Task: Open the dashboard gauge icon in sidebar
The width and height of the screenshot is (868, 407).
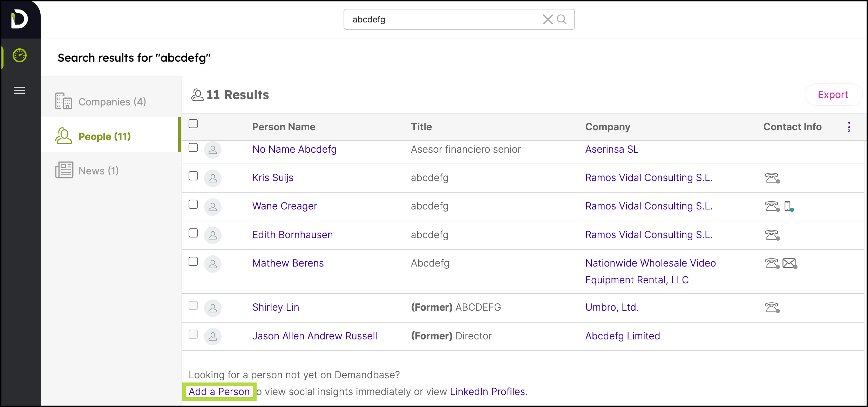Action: (20, 55)
